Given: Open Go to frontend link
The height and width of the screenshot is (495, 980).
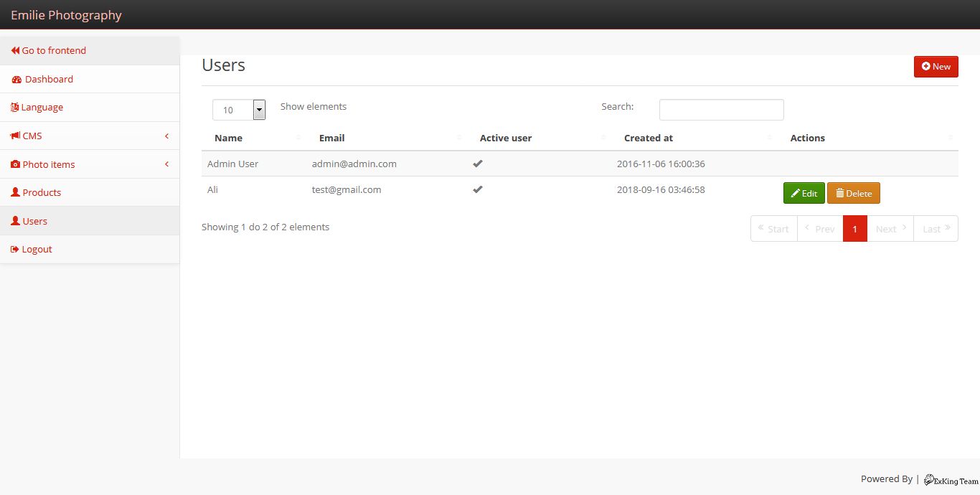Looking at the screenshot, I should click(90, 50).
